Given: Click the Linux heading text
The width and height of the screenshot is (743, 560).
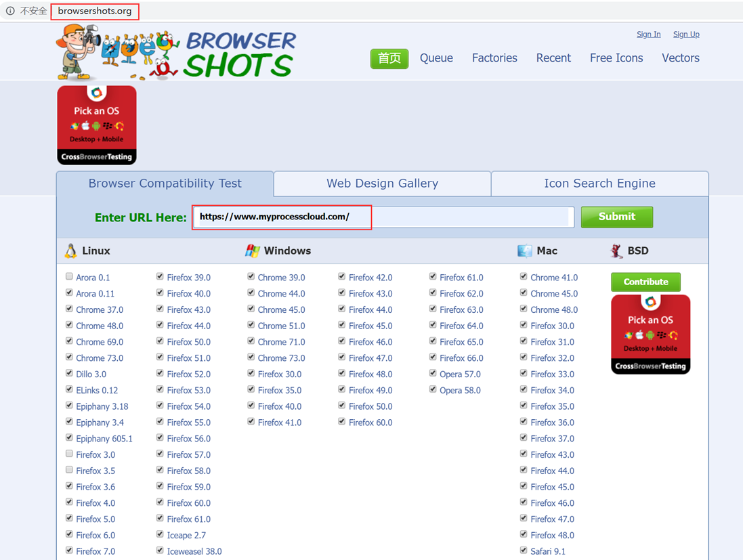Looking at the screenshot, I should 96,251.
